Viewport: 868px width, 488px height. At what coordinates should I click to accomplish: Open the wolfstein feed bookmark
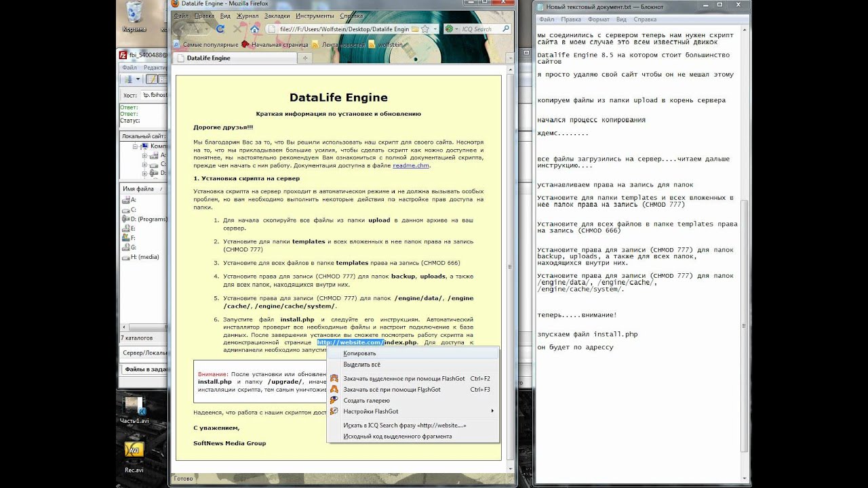click(x=385, y=44)
